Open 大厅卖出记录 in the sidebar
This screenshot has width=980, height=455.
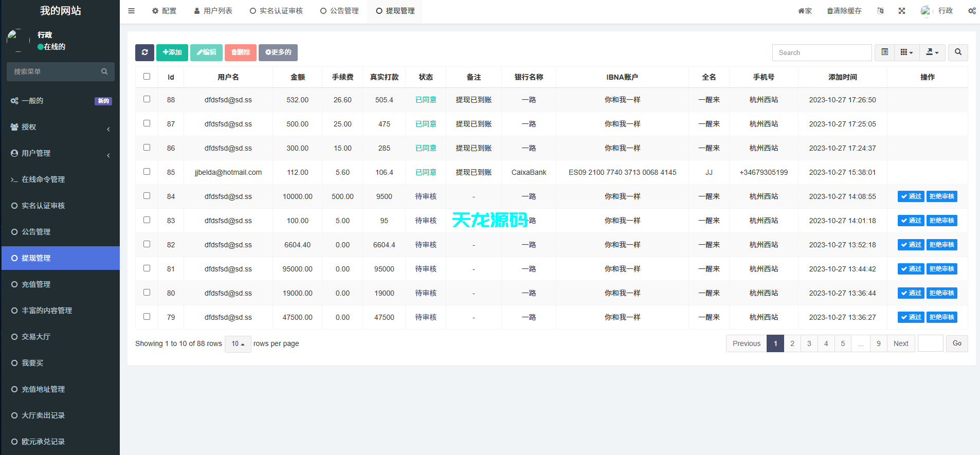61,415
